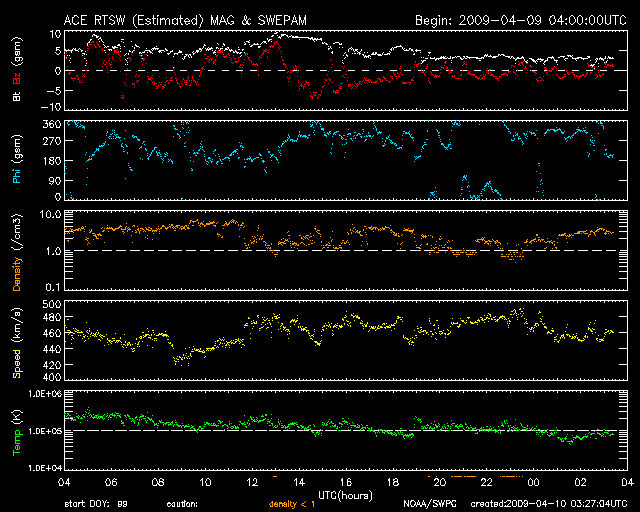Click the '18' hour label on the time axis

393,482
